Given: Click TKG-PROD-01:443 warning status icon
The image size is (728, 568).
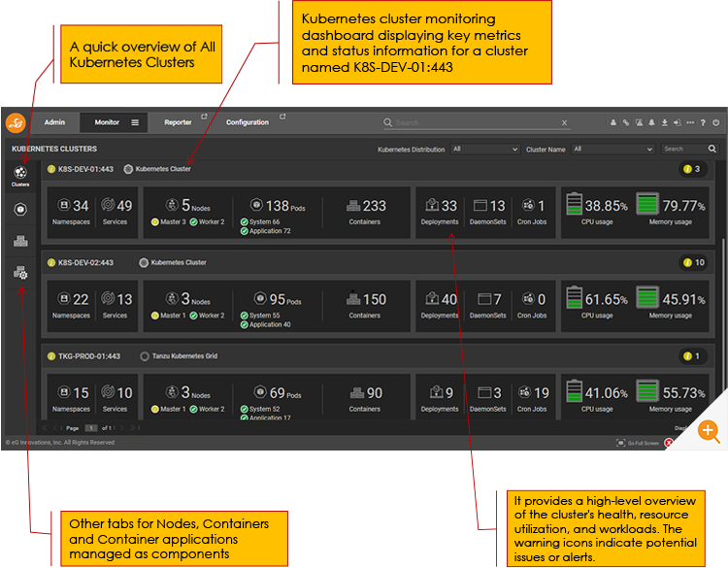Looking at the screenshot, I should pos(51,356).
